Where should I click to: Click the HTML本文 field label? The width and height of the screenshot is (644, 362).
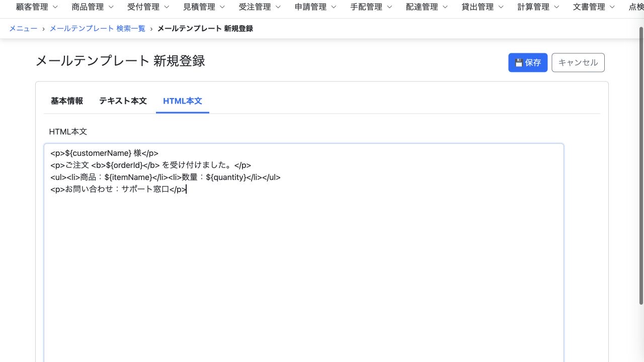point(68,132)
